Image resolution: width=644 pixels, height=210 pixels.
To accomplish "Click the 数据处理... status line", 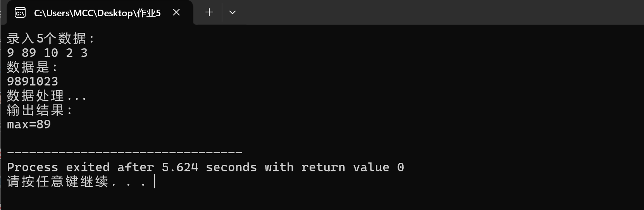I will 46,96.
